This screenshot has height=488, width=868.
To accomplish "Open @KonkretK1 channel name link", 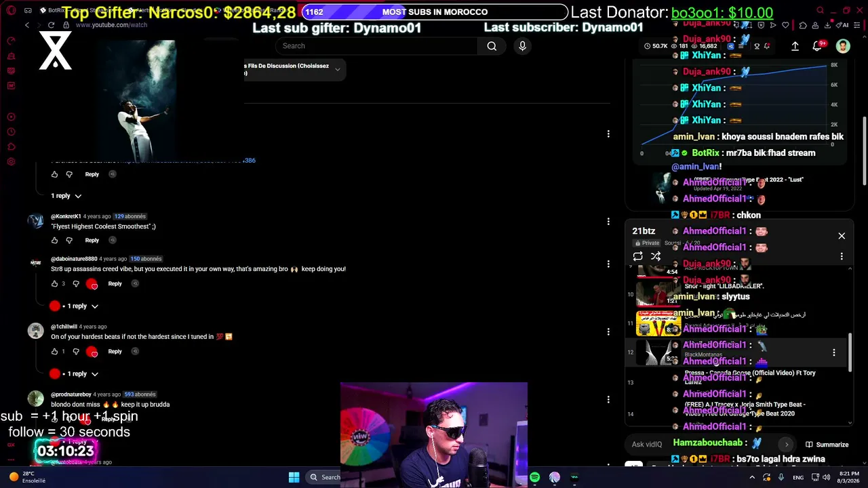I will [x=66, y=216].
